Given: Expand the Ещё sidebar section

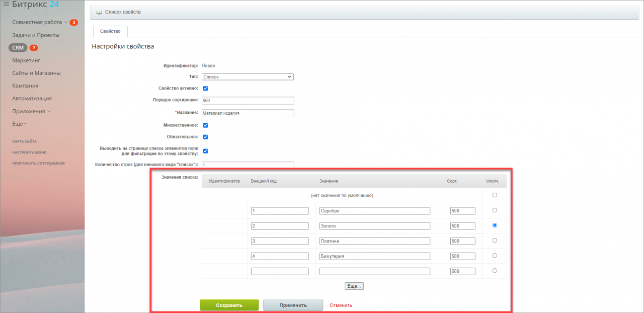Looking at the screenshot, I should pos(19,124).
